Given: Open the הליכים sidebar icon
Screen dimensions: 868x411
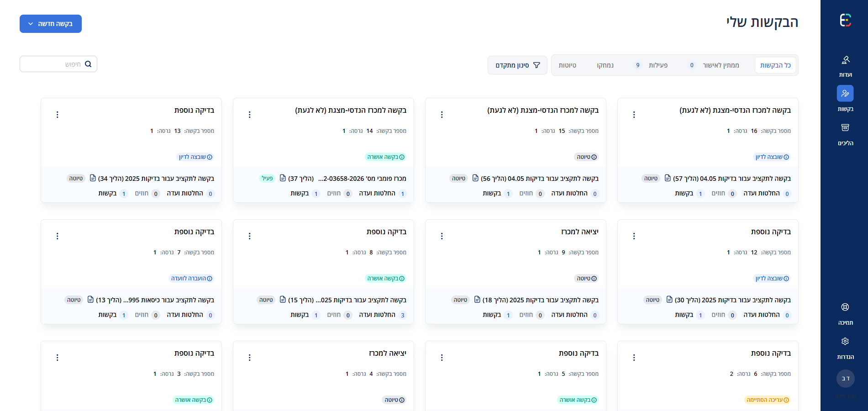Looking at the screenshot, I should tap(845, 128).
